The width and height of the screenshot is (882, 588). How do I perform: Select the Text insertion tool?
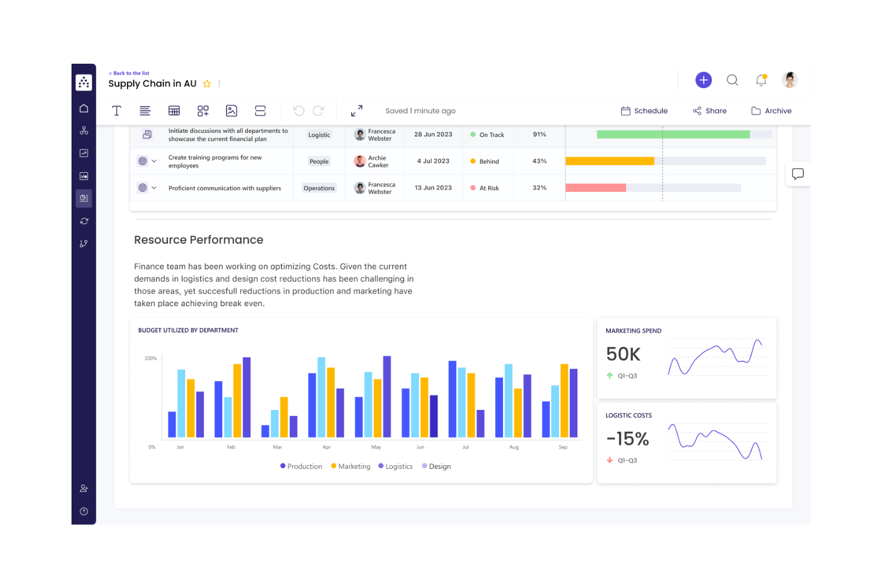116,110
